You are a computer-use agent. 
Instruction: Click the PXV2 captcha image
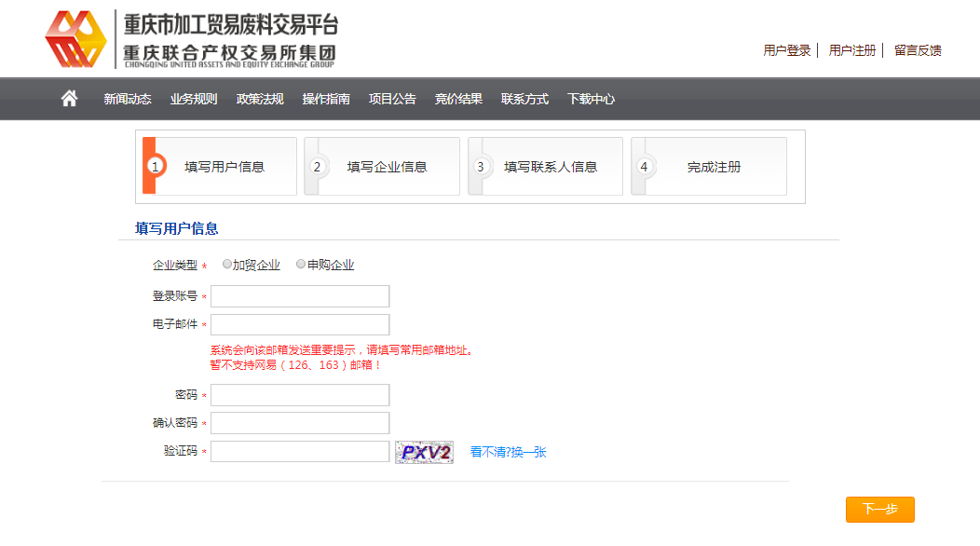coord(424,452)
